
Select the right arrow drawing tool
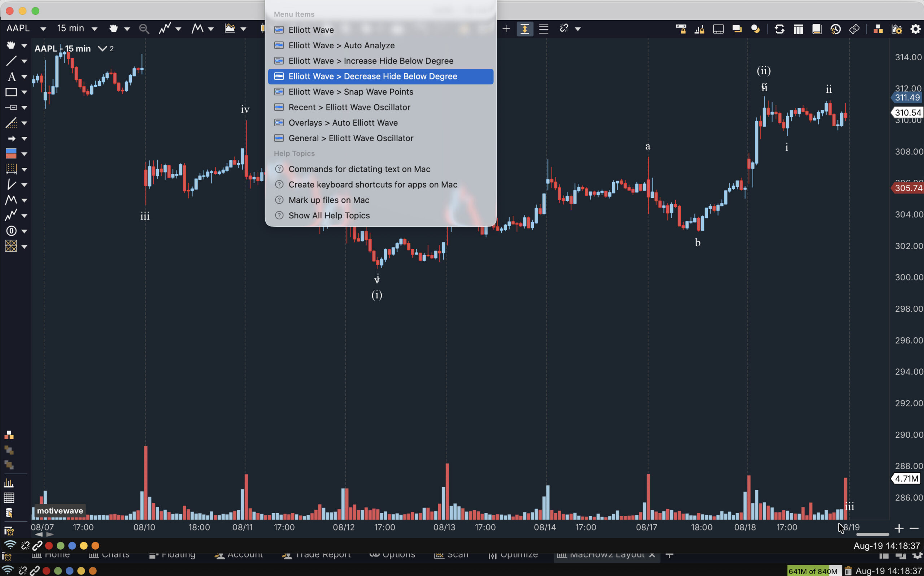pyautogui.click(x=12, y=139)
